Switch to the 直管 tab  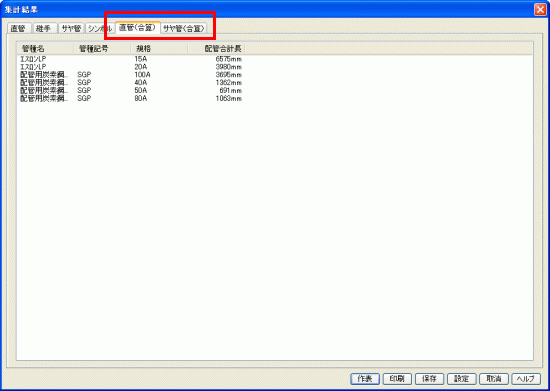point(19,28)
